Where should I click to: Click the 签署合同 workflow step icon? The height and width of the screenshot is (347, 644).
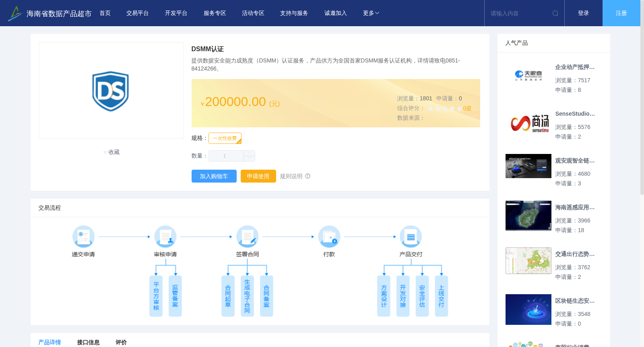(247, 237)
